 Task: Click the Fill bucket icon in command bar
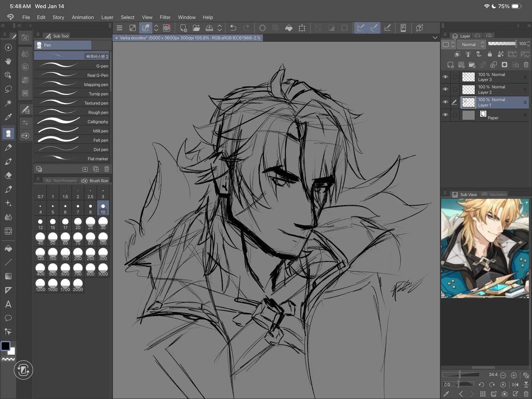click(x=289, y=28)
